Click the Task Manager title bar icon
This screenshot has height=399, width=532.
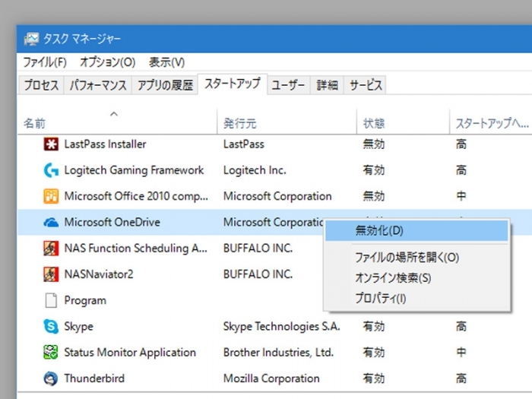(x=32, y=39)
